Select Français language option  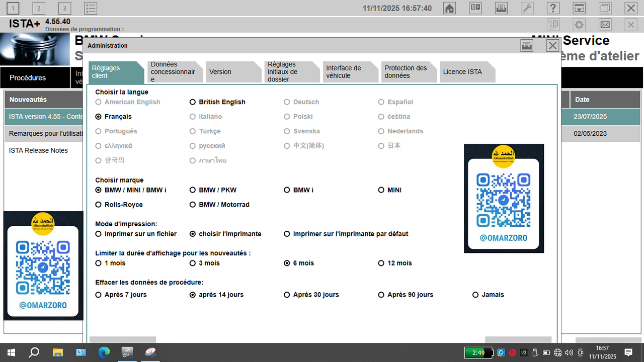(114, 117)
